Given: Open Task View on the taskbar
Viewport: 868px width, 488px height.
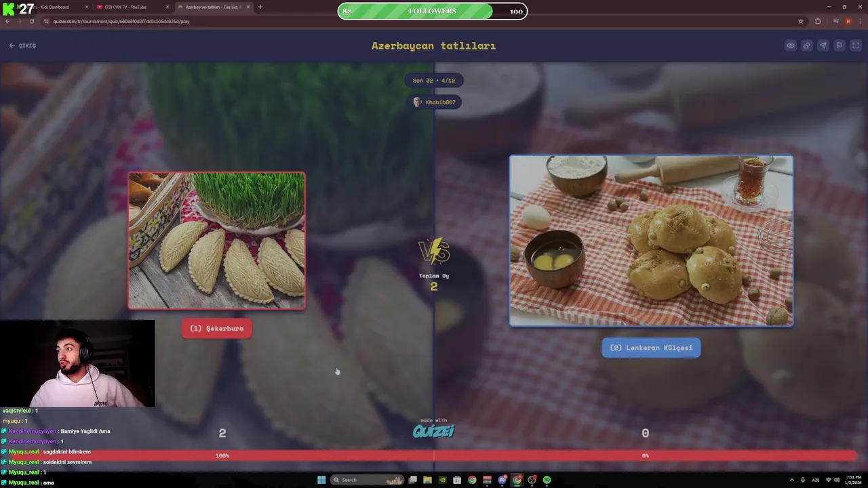Looking at the screenshot, I should 412,480.
